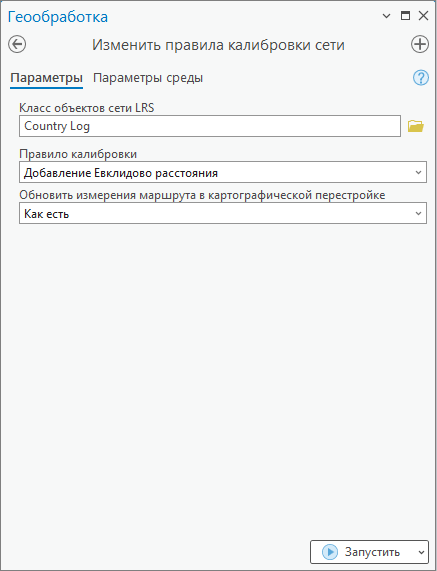Click the Геообработка pane title

click(58, 17)
